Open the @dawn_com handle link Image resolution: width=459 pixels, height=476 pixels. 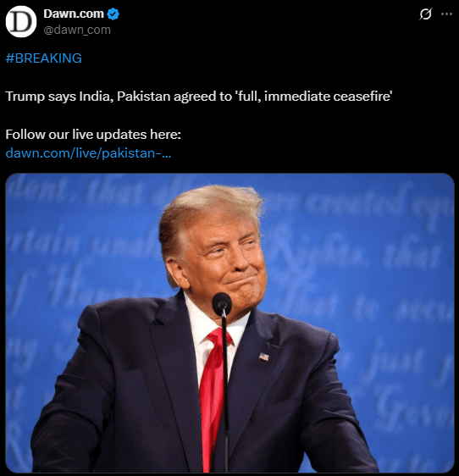[77, 30]
